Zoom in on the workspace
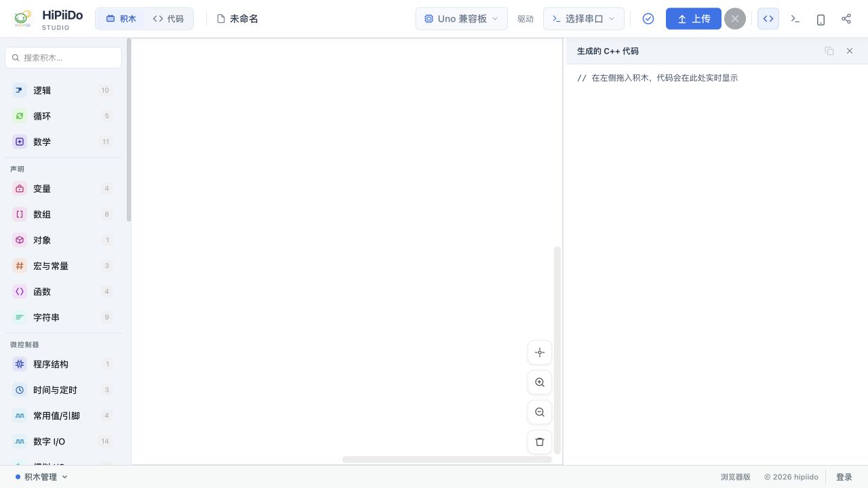The height and width of the screenshot is (488, 868). [x=540, y=382]
